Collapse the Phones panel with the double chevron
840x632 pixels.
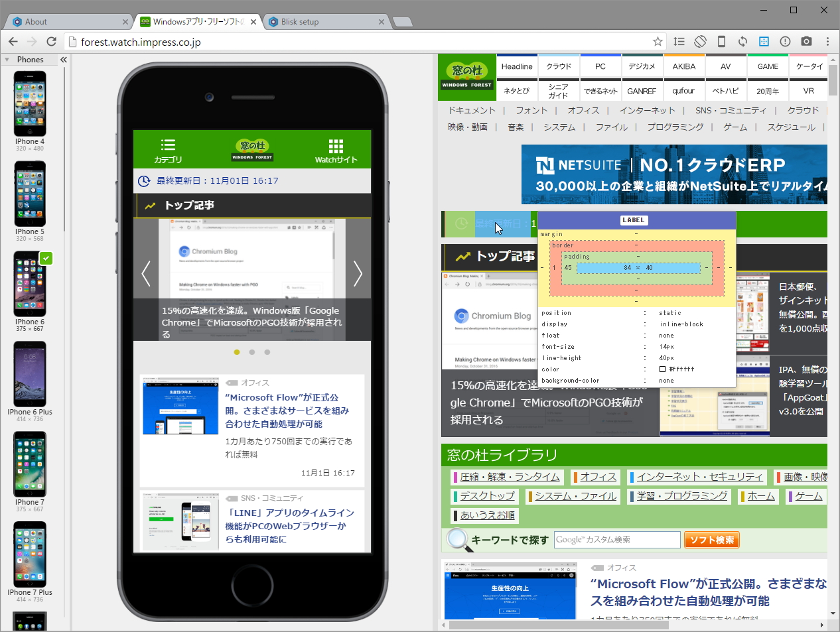click(x=63, y=59)
